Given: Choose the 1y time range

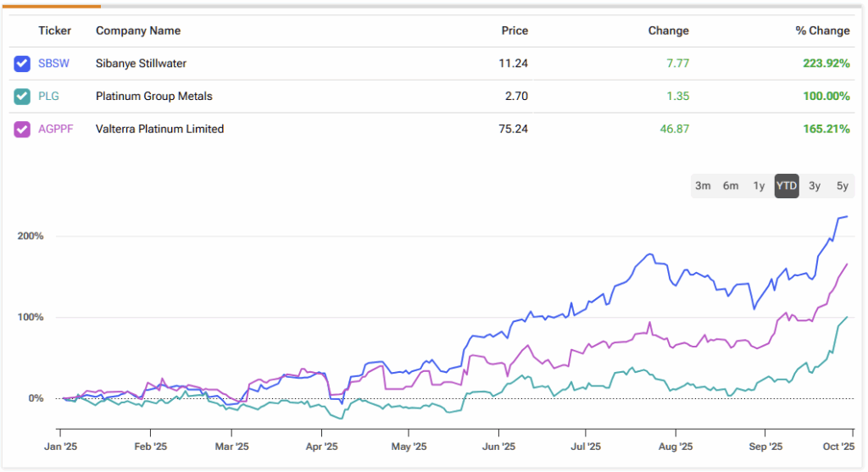Looking at the screenshot, I should [759, 186].
